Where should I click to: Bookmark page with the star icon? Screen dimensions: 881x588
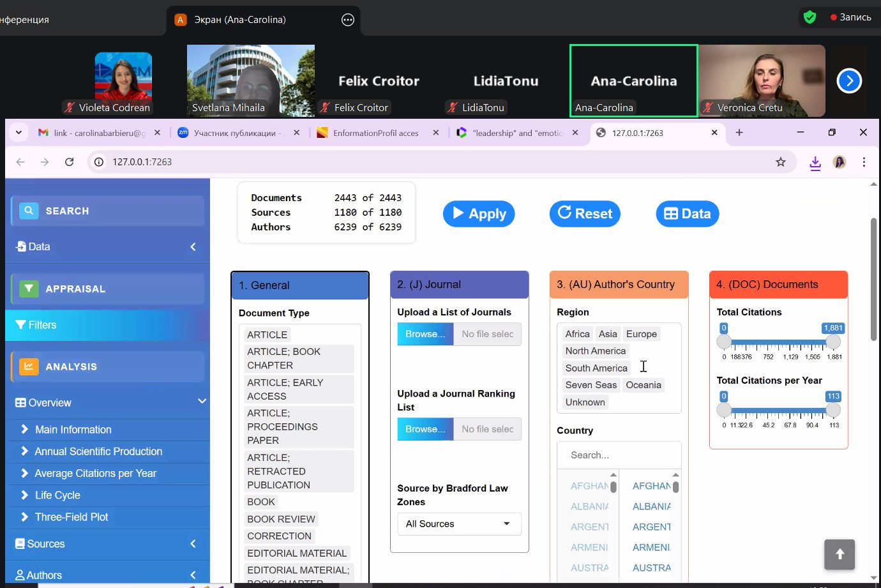pyautogui.click(x=780, y=162)
